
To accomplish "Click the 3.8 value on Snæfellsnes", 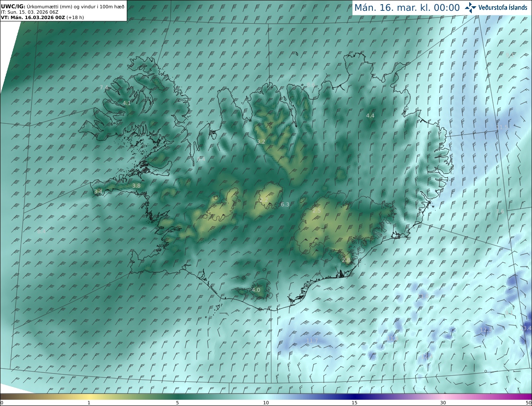I will [136, 186].
